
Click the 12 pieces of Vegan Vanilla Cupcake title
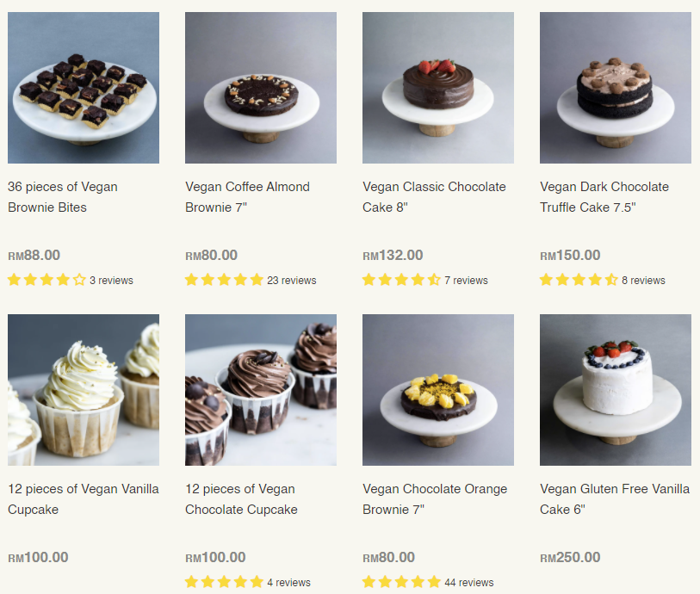click(84, 499)
